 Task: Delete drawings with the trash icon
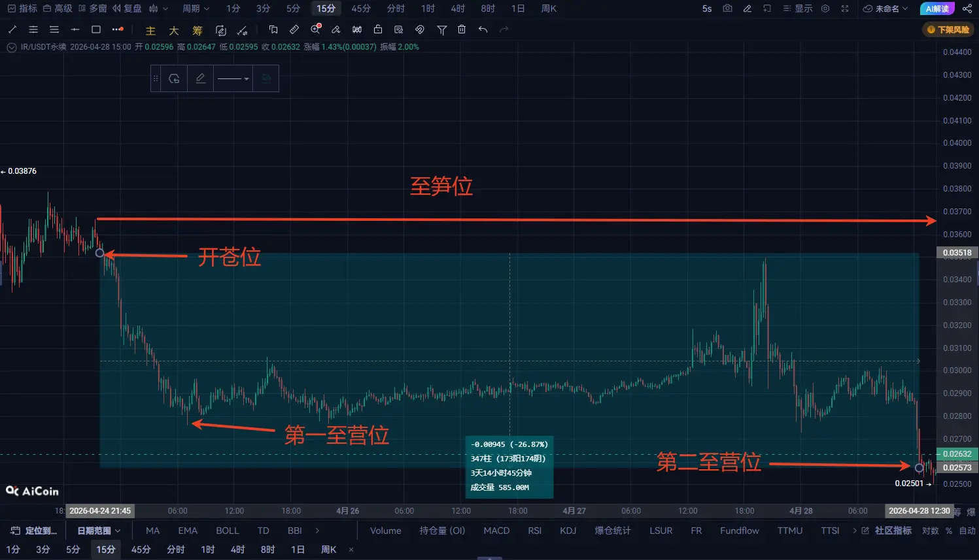coord(462,29)
